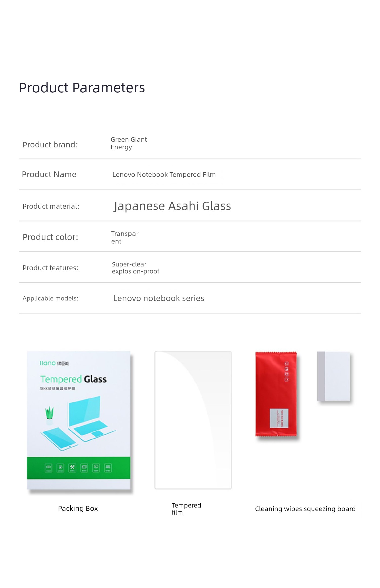Click the fifth feature icon in green band
This screenshot has height=588, width=380.
tap(96, 468)
